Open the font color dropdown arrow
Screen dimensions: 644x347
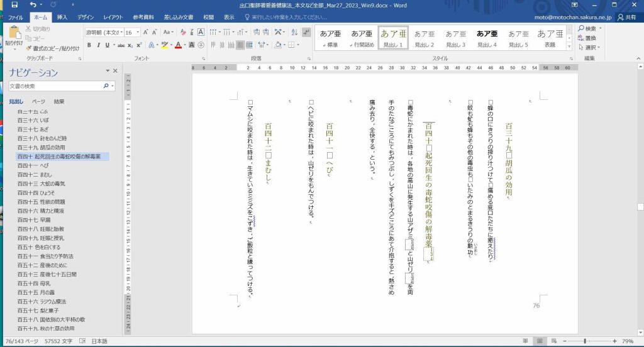pyautogui.click(x=185, y=45)
